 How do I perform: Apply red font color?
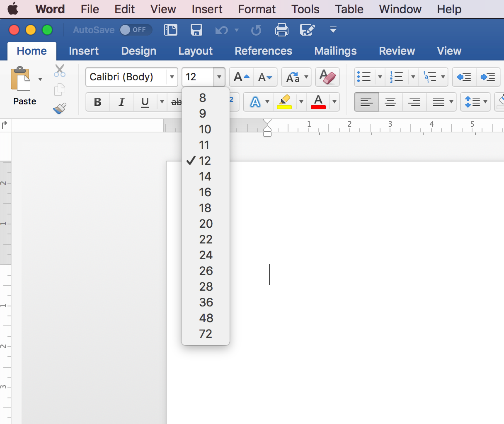[x=318, y=102]
